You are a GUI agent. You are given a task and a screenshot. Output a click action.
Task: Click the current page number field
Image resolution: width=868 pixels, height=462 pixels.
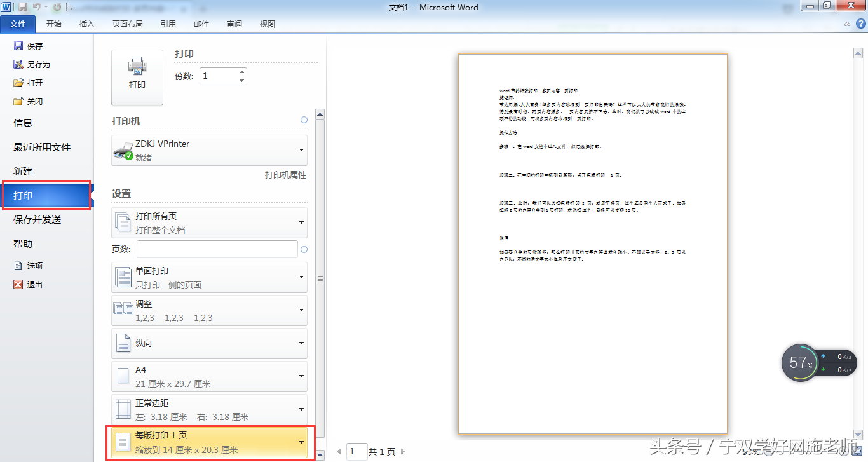click(357, 452)
